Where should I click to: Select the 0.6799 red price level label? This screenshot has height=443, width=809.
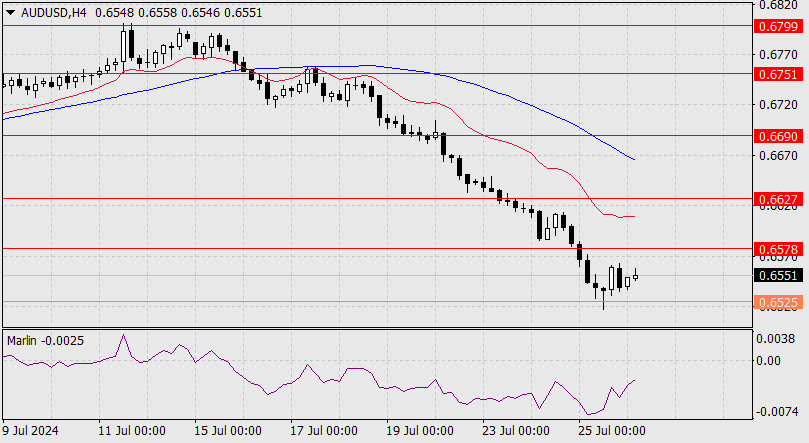[x=779, y=26]
